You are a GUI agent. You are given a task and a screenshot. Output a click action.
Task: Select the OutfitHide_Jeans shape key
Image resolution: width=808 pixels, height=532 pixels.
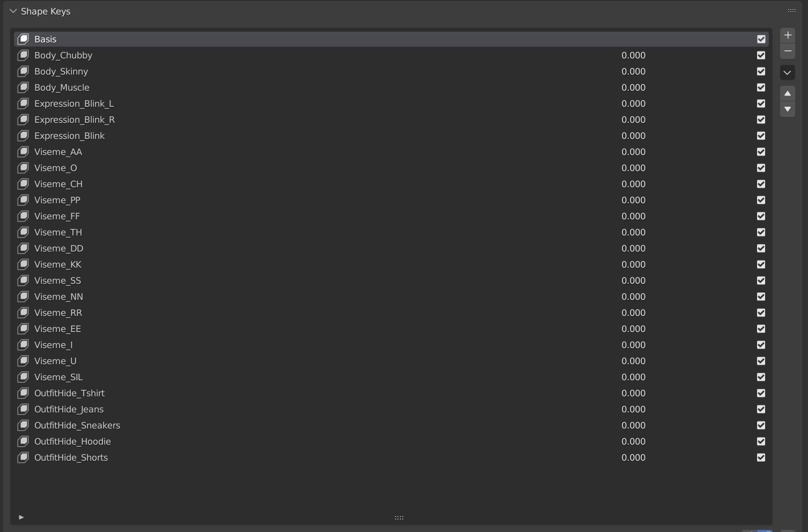pos(69,409)
